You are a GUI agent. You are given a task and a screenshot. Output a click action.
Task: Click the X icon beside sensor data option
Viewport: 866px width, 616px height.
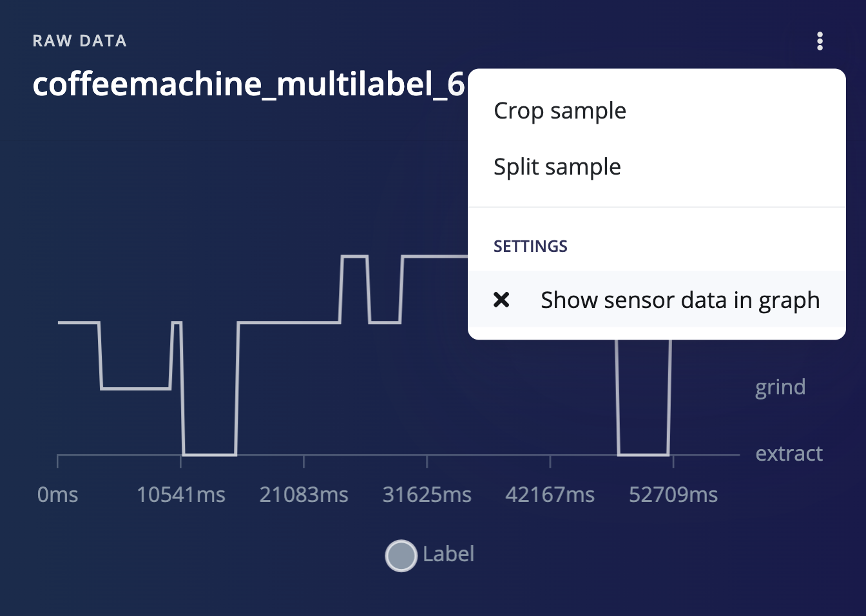point(501,300)
